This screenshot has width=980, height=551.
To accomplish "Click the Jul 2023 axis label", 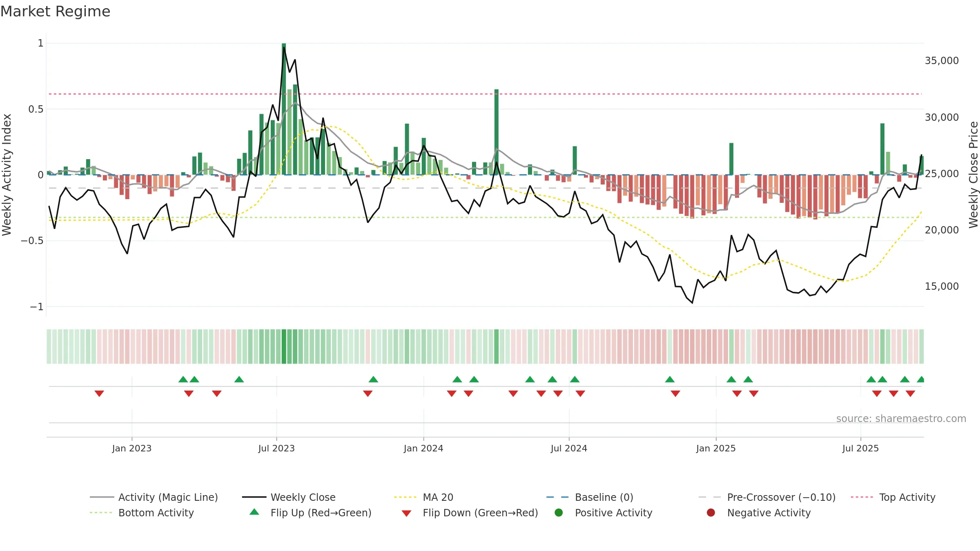I will tap(276, 448).
